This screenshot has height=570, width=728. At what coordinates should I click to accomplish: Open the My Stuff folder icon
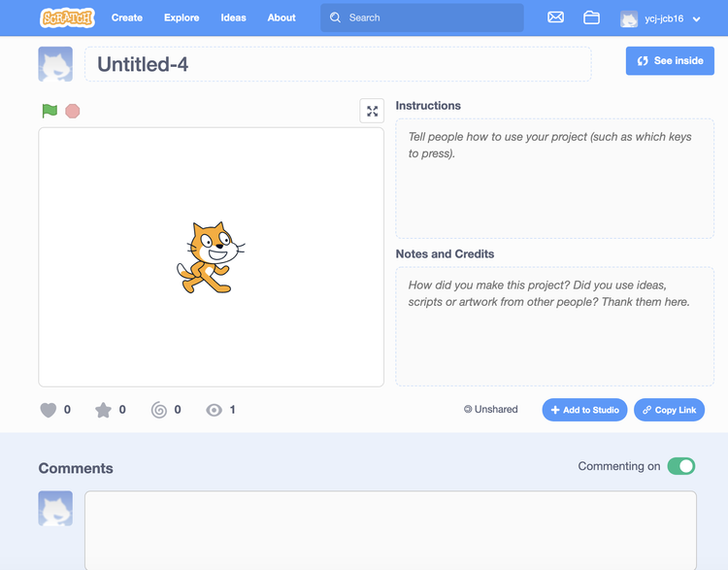click(591, 17)
